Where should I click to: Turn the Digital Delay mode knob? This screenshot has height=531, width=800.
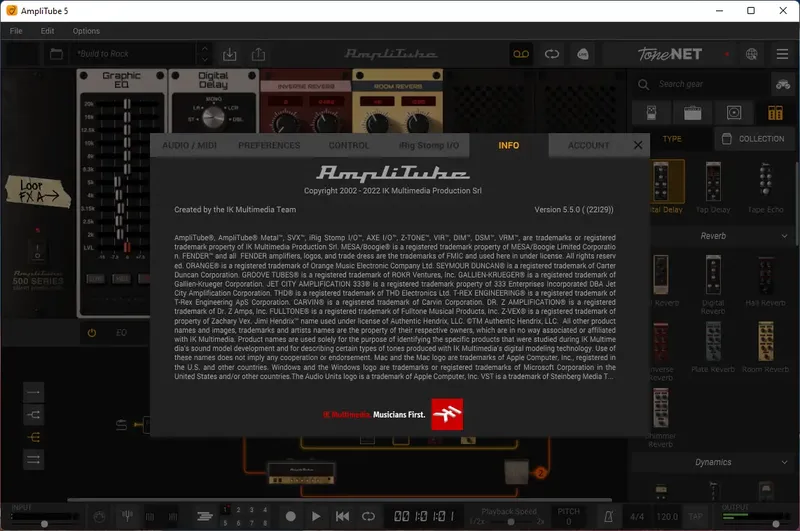pos(213,118)
